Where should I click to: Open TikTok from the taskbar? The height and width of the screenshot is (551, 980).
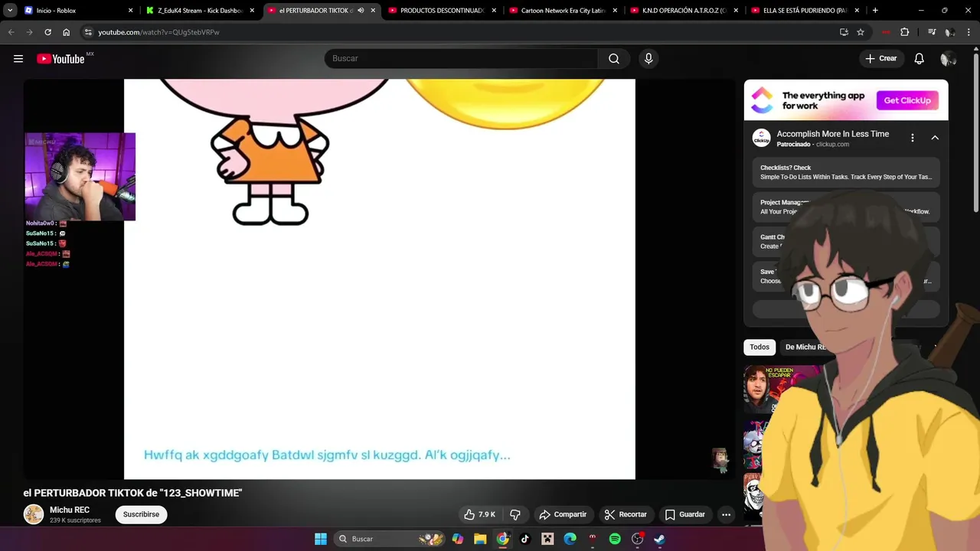tap(525, 539)
